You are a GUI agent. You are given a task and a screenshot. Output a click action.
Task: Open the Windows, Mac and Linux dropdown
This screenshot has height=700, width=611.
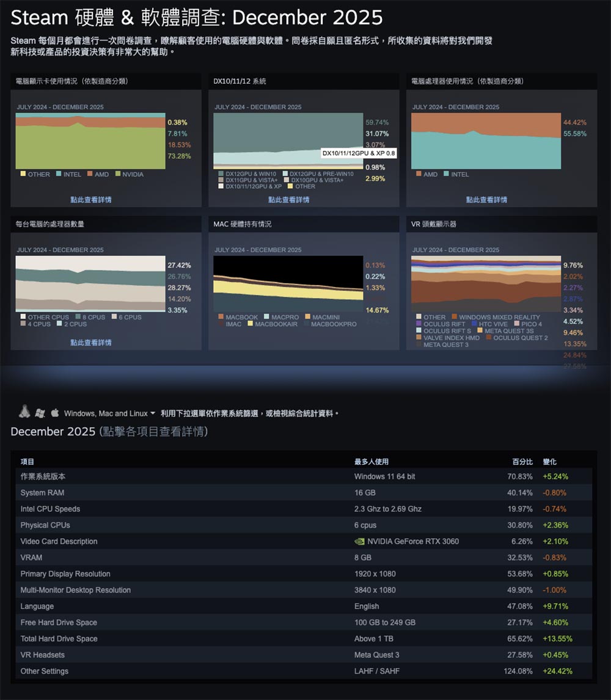tap(109, 414)
